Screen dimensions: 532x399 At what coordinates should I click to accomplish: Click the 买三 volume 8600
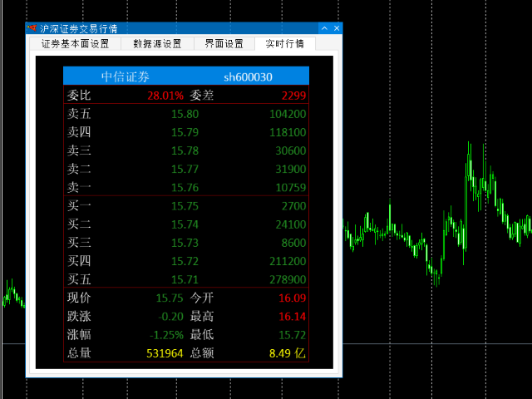pos(293,243)
